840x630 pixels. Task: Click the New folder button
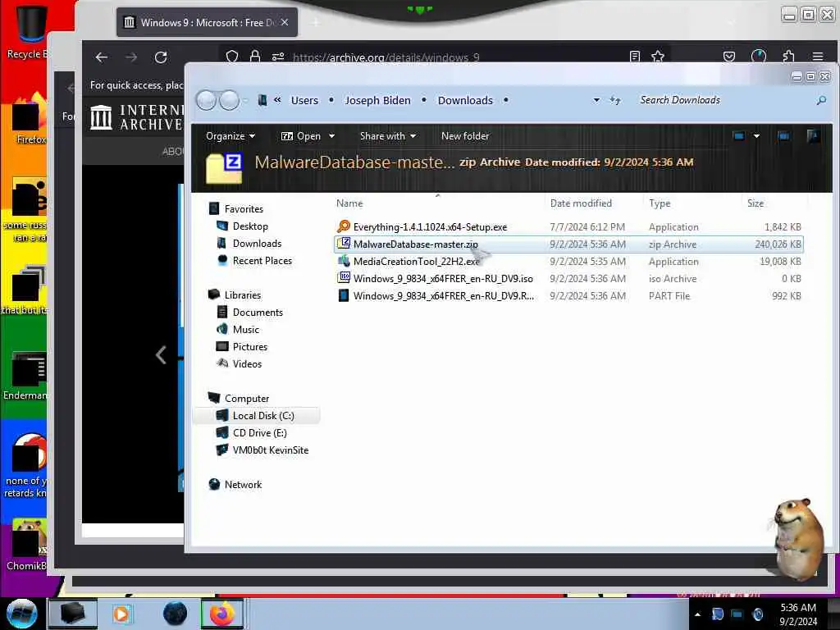click(x=465, y=136)
